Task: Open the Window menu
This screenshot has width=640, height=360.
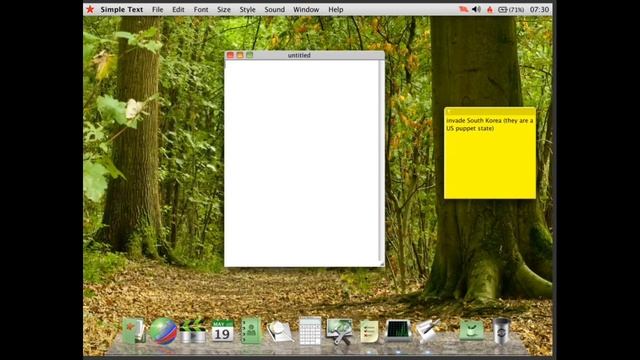Action: pyautogui.click(x=306, y=9)
